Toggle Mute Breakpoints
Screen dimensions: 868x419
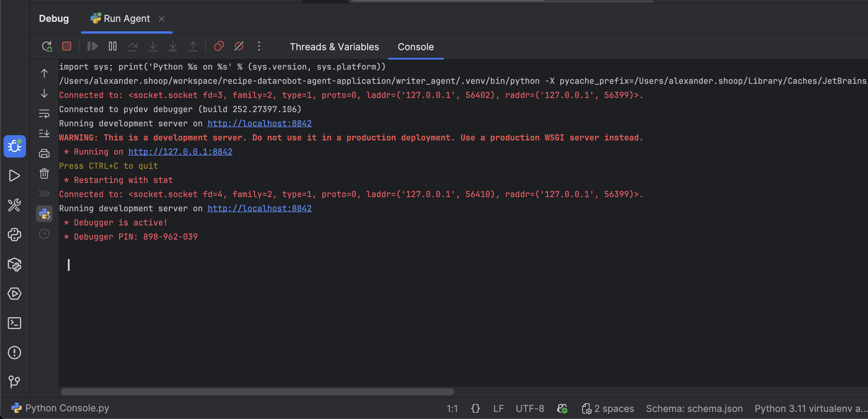point(239,46)
